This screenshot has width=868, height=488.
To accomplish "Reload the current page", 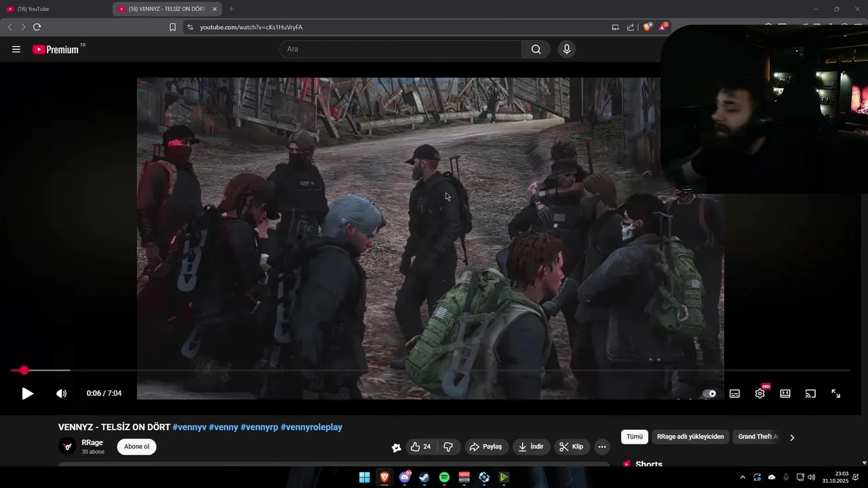I will pos(37,27).
